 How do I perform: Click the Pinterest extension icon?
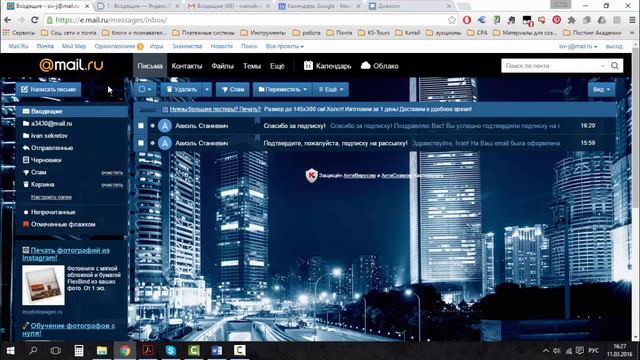[556, 20]
